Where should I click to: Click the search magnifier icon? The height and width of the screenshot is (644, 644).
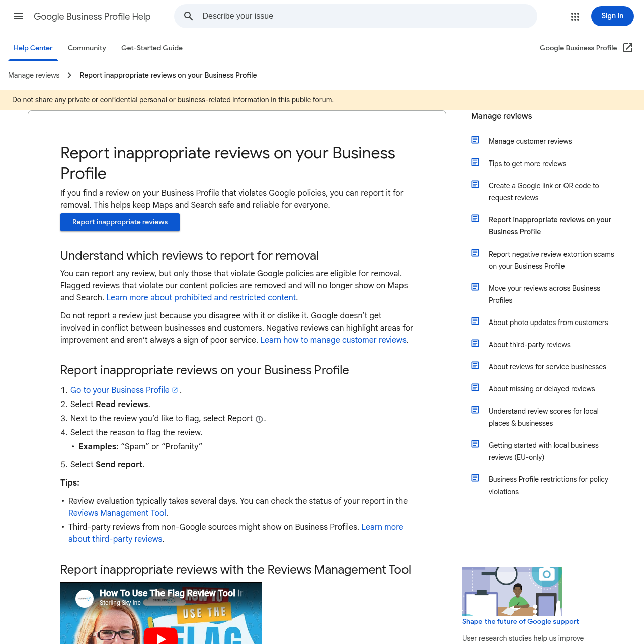[189, 16]
